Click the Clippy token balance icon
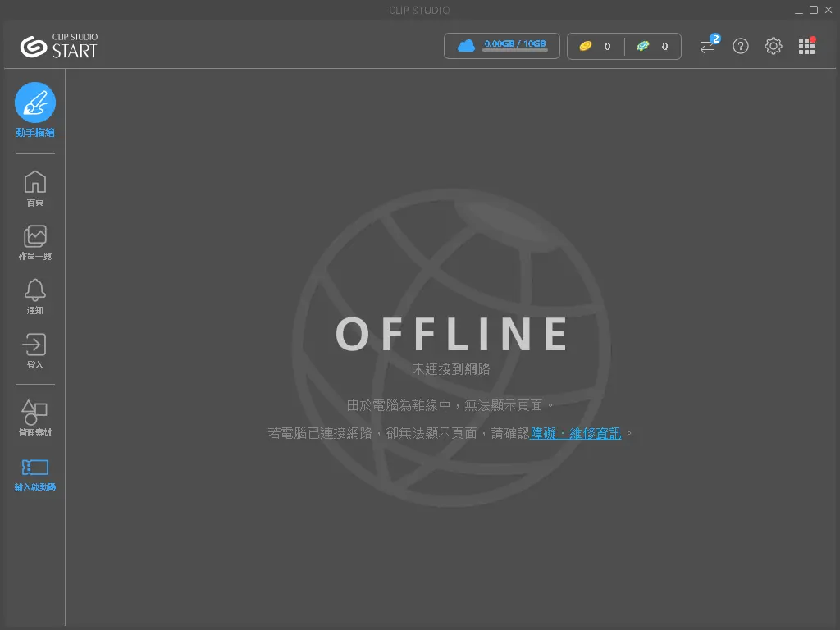The height and width of the screenshot is (630, 840). coord(643,46)
